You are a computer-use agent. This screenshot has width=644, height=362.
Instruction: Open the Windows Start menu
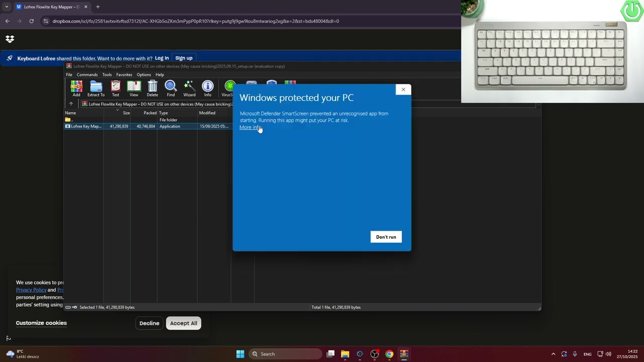pyautogui.click(x=240, y=354)
